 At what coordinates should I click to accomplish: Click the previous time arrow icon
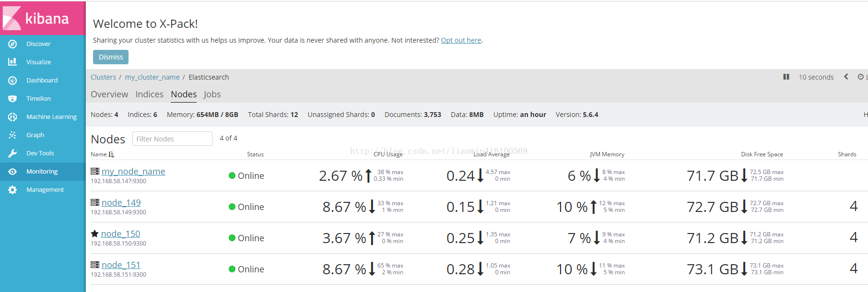tap(846, 77)
